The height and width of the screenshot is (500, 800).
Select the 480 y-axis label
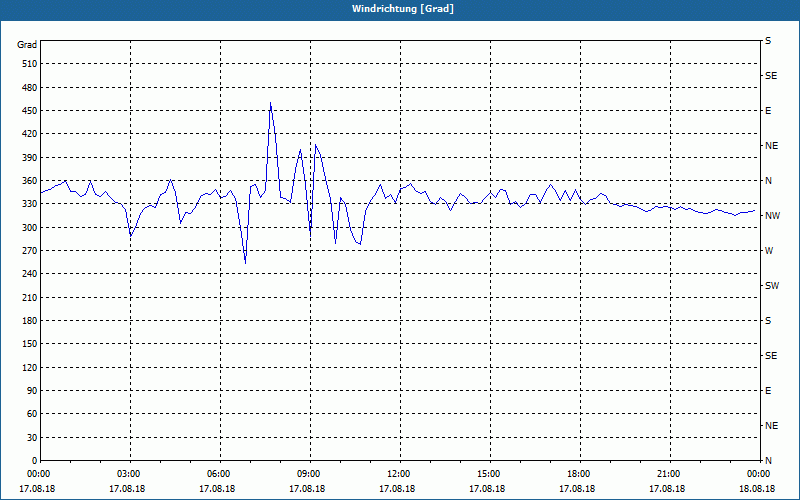[30, 88]
